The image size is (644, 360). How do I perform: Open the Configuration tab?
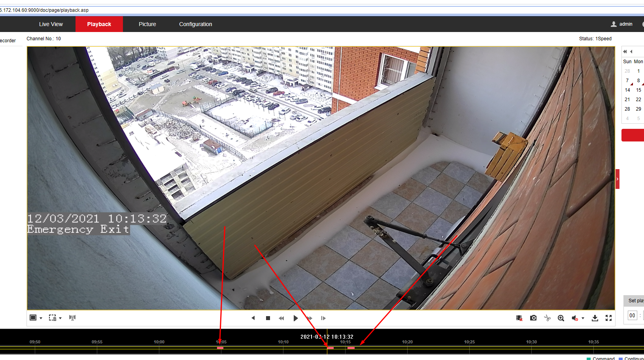coord(195,24)
